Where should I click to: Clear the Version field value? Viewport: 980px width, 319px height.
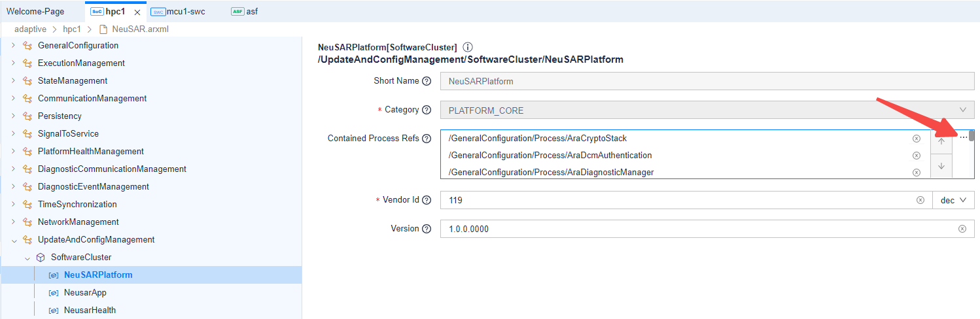(962, 229)
